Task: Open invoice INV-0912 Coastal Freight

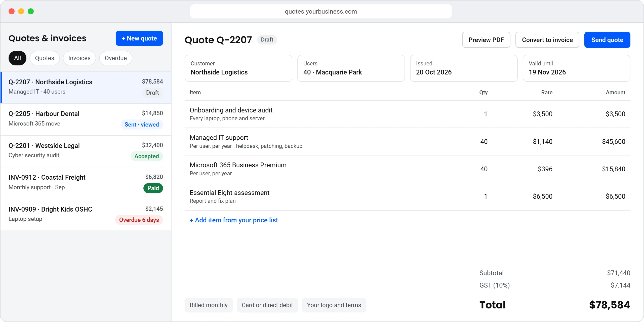Action: point(86,183)
